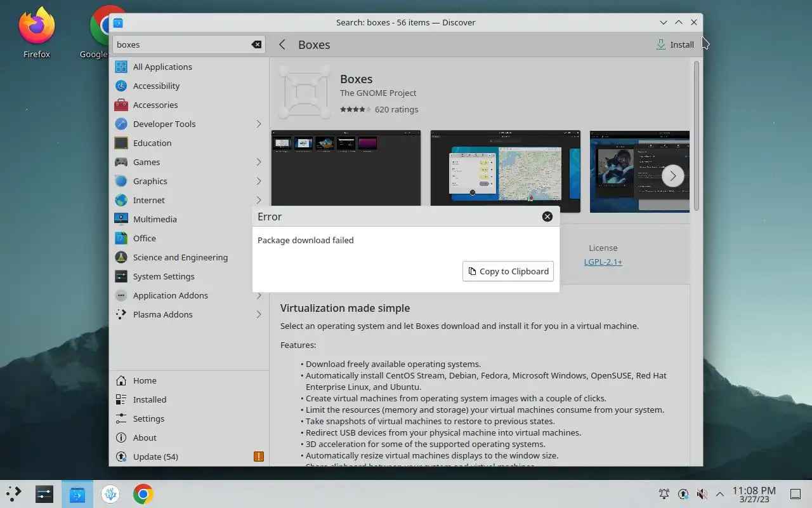Click the Boxes application logo
The height and width of the screenshot is (508, 812).
click(x=305, y=93)
